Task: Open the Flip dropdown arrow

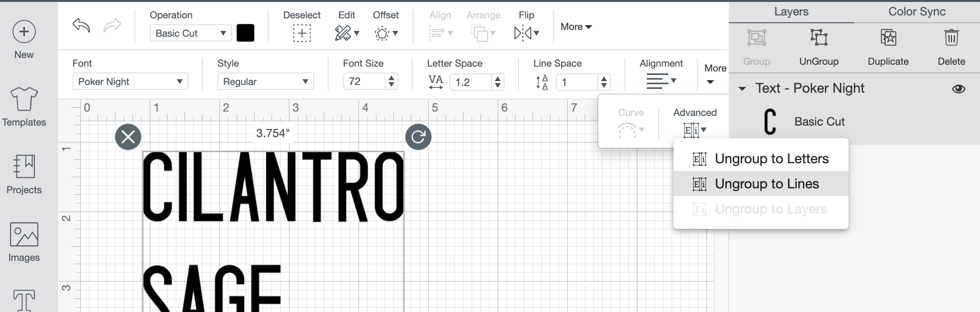Action: point(536,33)
